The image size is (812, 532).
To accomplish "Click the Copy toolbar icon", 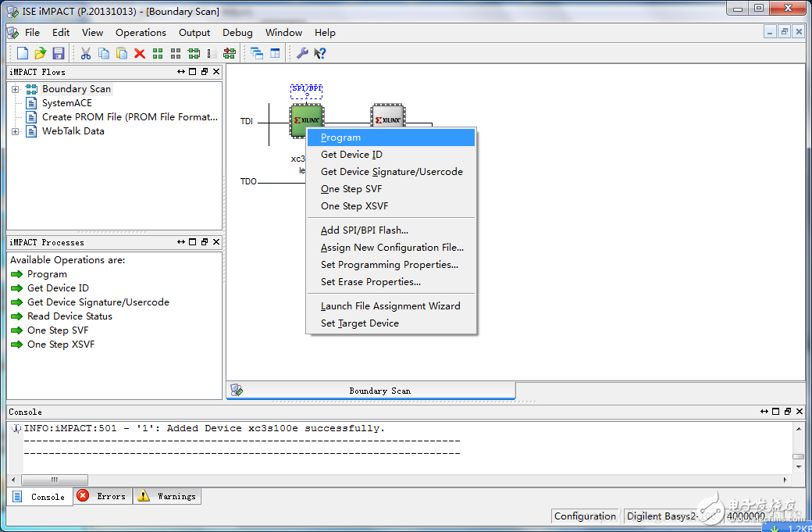I will pyautogui.click(x=105, y=52).
